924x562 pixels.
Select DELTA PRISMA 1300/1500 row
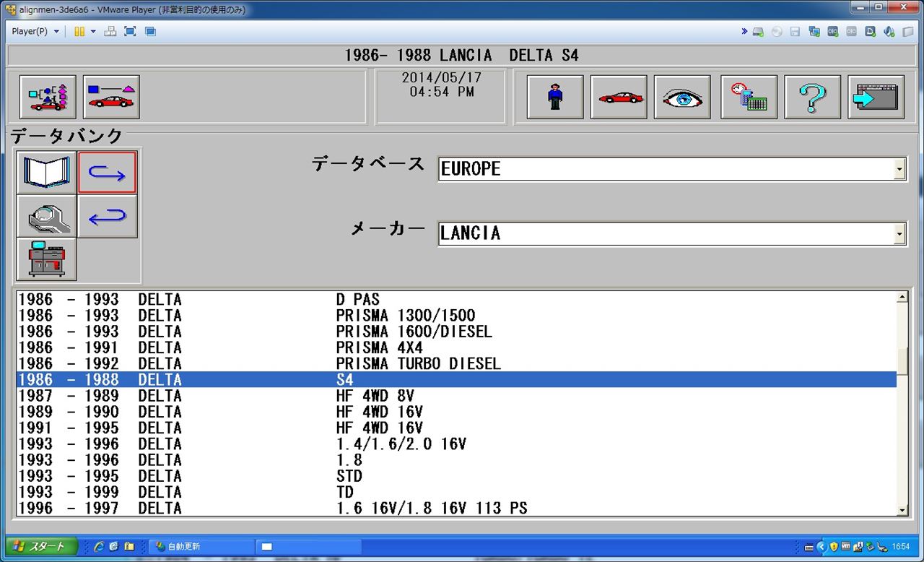tap(456, 316)
